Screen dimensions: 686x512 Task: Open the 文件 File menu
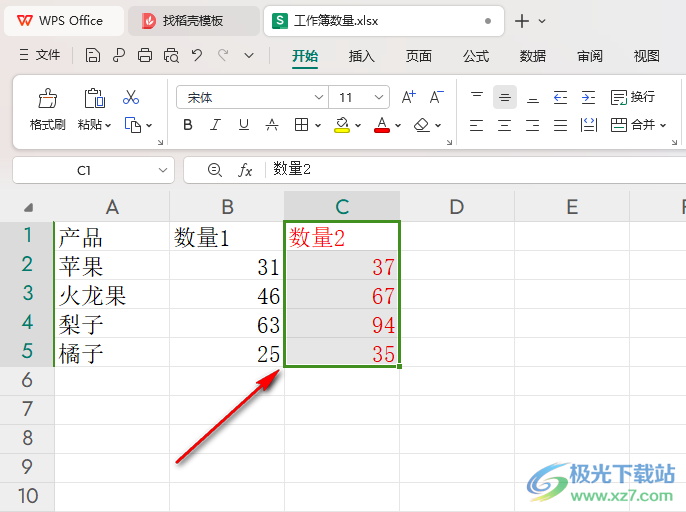point(40,55)
